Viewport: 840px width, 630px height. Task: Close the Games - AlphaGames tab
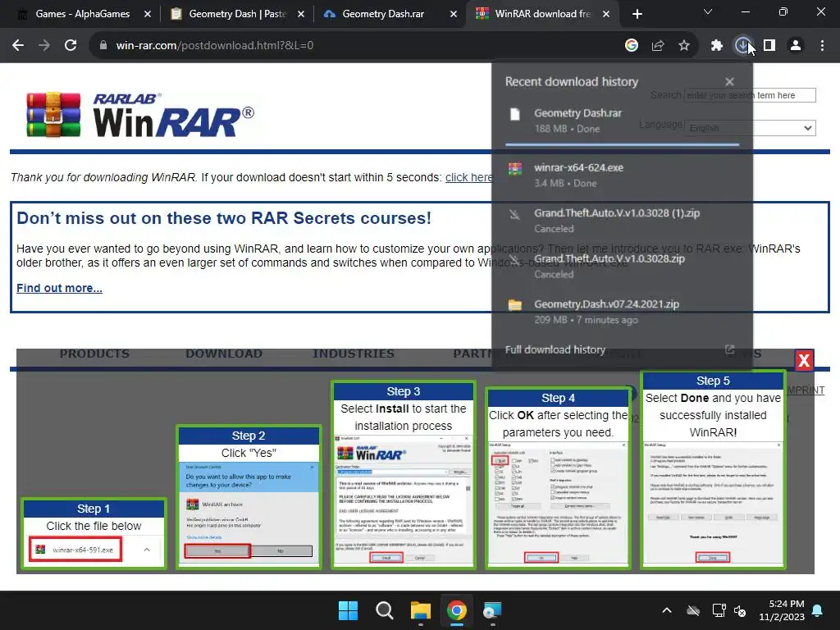(148, 14)
